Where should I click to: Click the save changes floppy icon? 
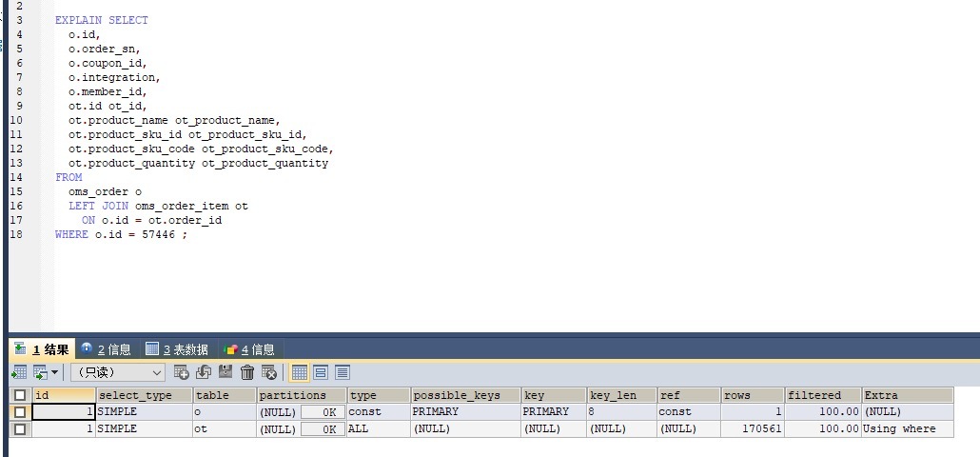coord(225,372)
